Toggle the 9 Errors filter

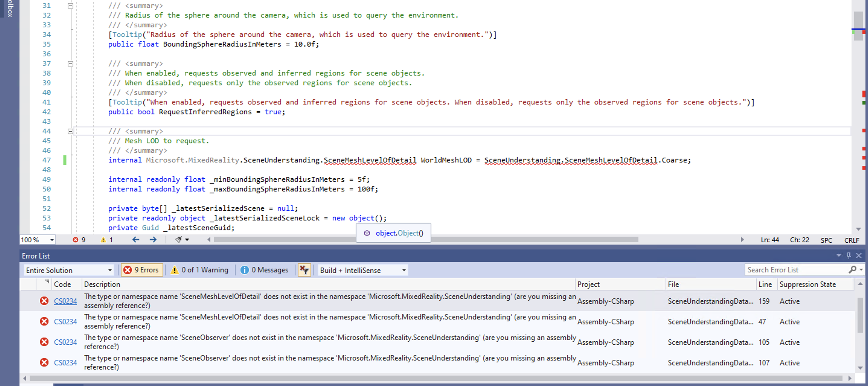click(142, 270)
